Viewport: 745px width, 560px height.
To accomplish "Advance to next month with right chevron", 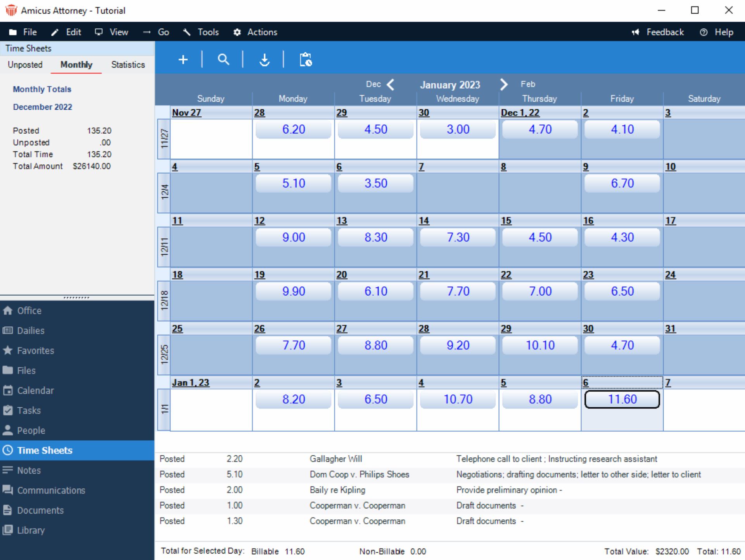I will 503,84.
